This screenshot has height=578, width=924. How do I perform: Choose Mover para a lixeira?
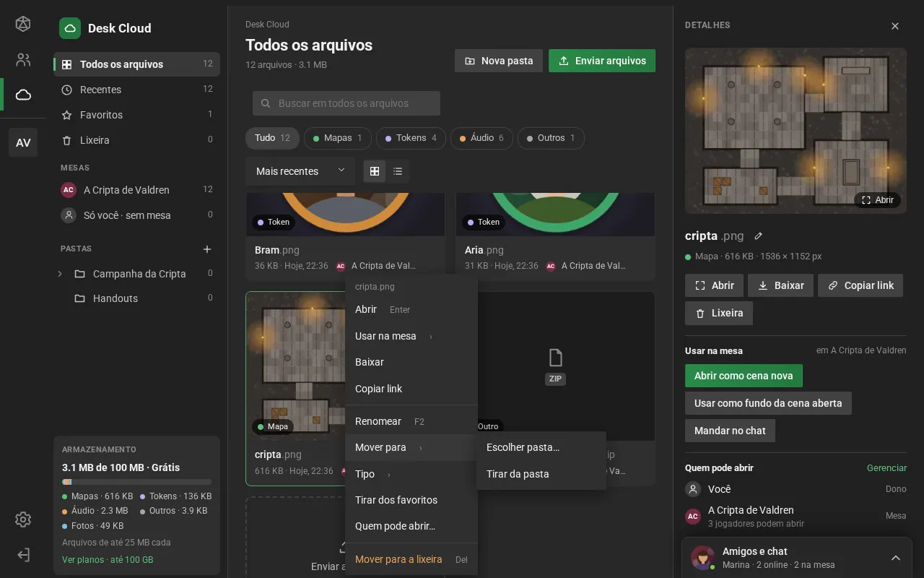(x=411, y=559)
